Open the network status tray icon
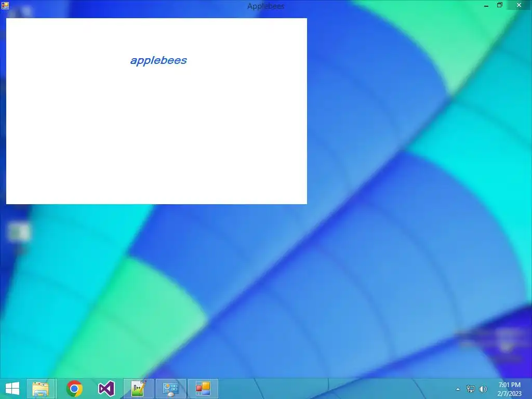 471,389
